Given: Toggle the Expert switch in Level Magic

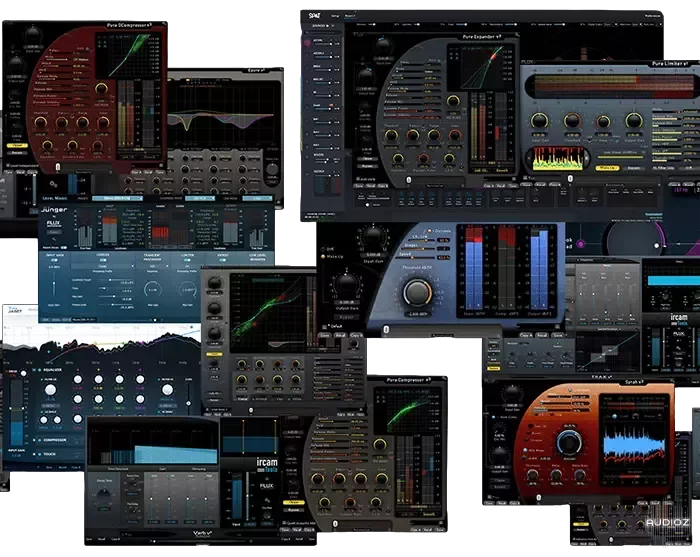Looking at the screenshot, I should pyautogui.click(x=222, y=261).
